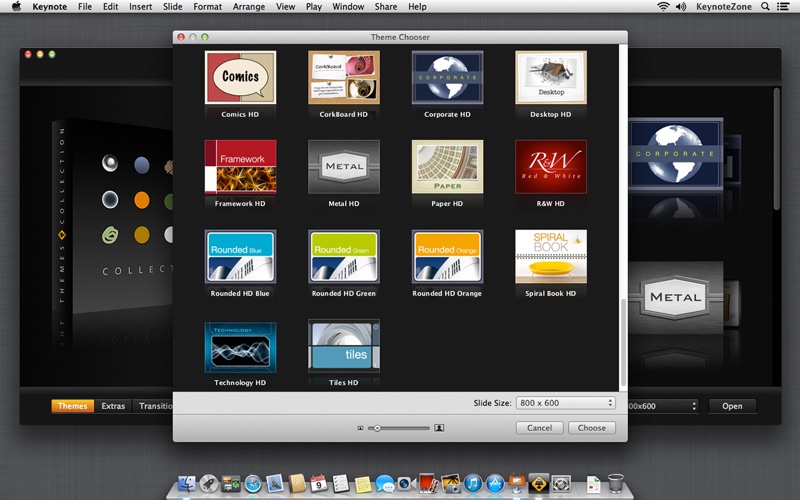
Task: Launch Launchpad rocket icon in dock
Action: tap(209, 483)
